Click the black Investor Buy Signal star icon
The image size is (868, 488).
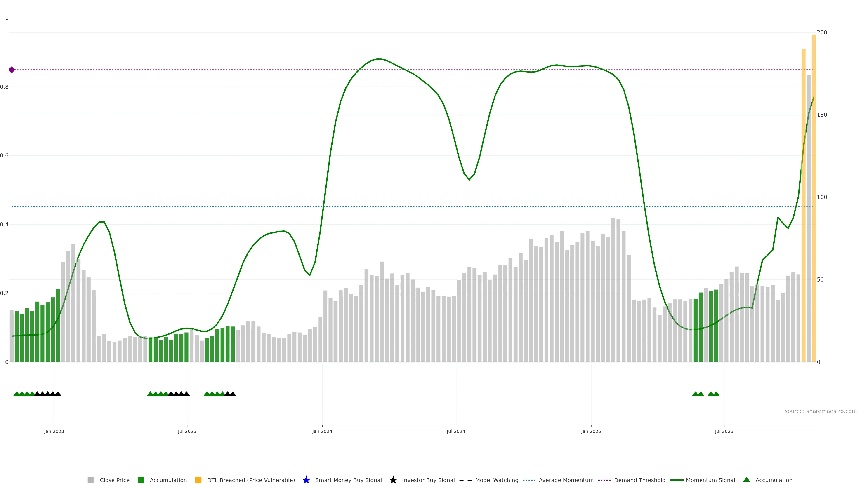click(x=393, y=480)
